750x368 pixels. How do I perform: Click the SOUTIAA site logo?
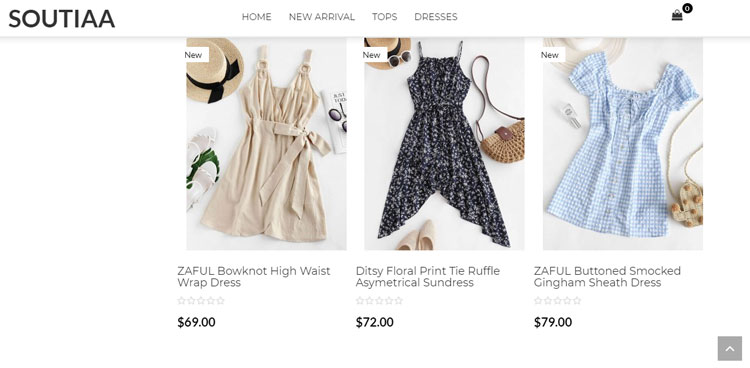[x=62, y=19]
